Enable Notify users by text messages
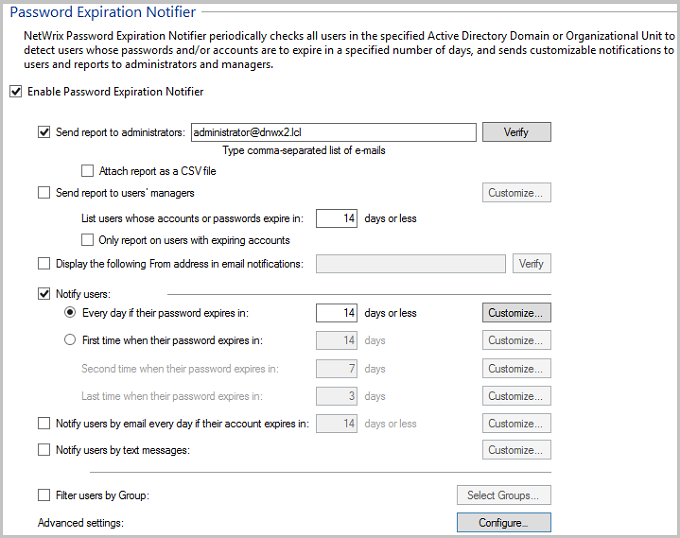The image size is (680, 538). click(44, 450)
